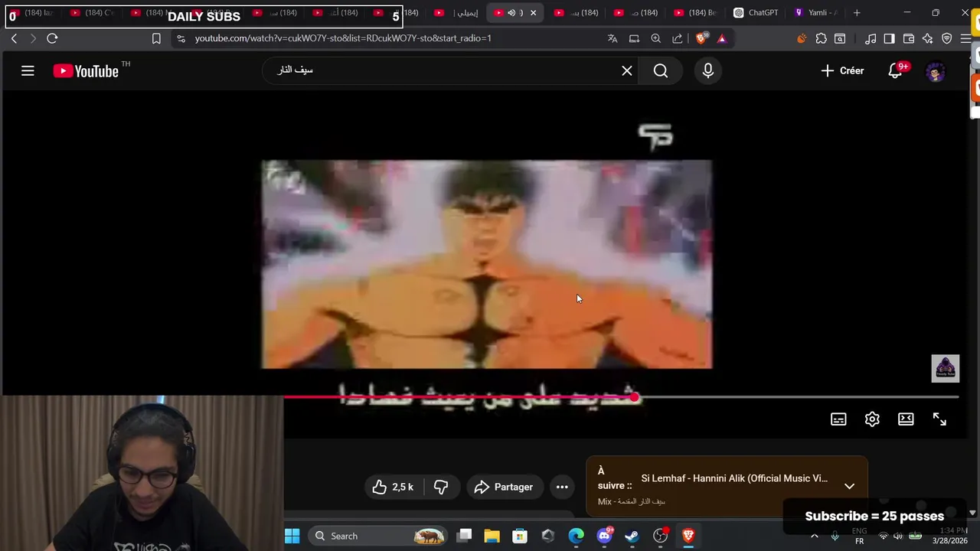This screenshot has width=980, height=551.
Task: Toggle theater mode on the player
Action: [x=906, y=419]
